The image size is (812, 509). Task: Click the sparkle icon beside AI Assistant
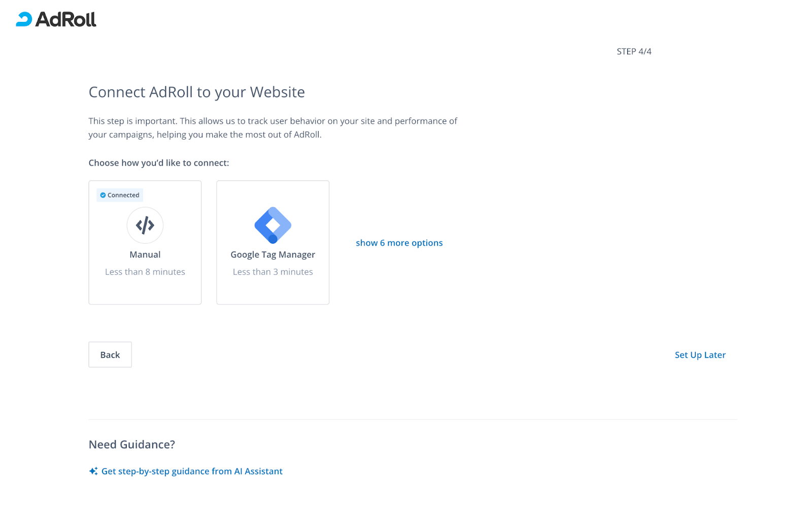point(93,471)
